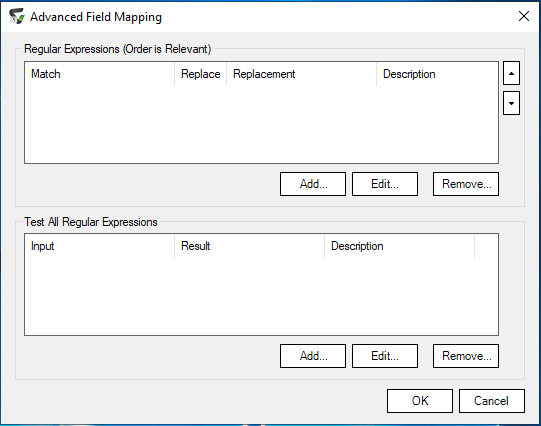This screenshot has height=426, width=541.
Task: Click the application icon in title bar
Action: pyautogui.click(x=17, y=16)
